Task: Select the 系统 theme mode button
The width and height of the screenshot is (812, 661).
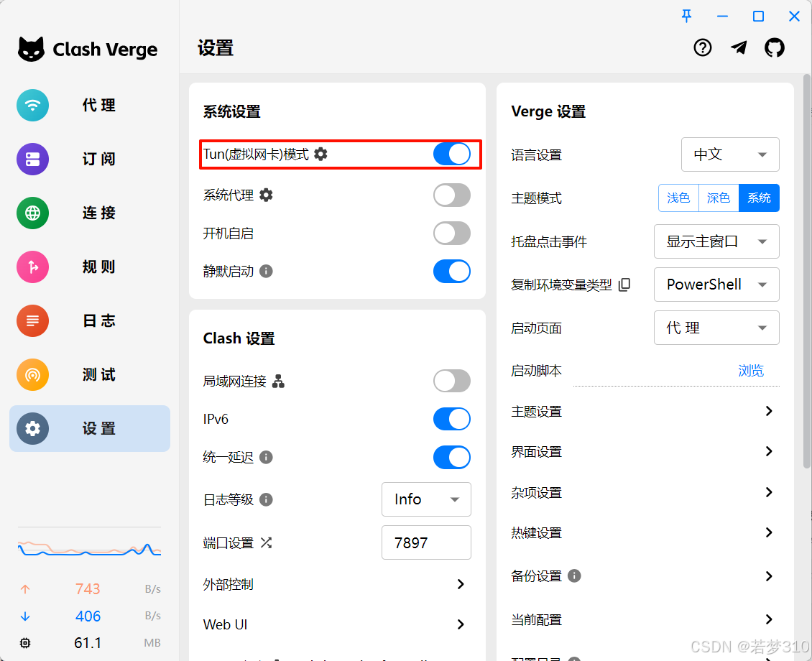Action: point(759,198)
